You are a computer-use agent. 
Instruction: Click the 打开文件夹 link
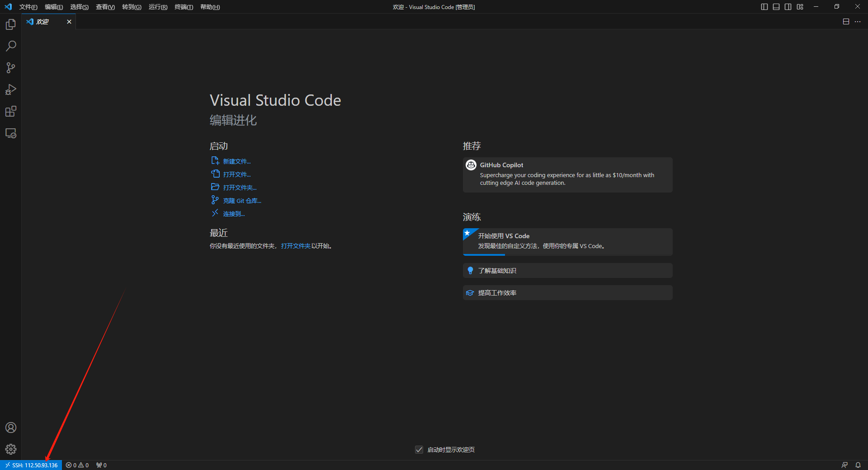pos(296,246)
